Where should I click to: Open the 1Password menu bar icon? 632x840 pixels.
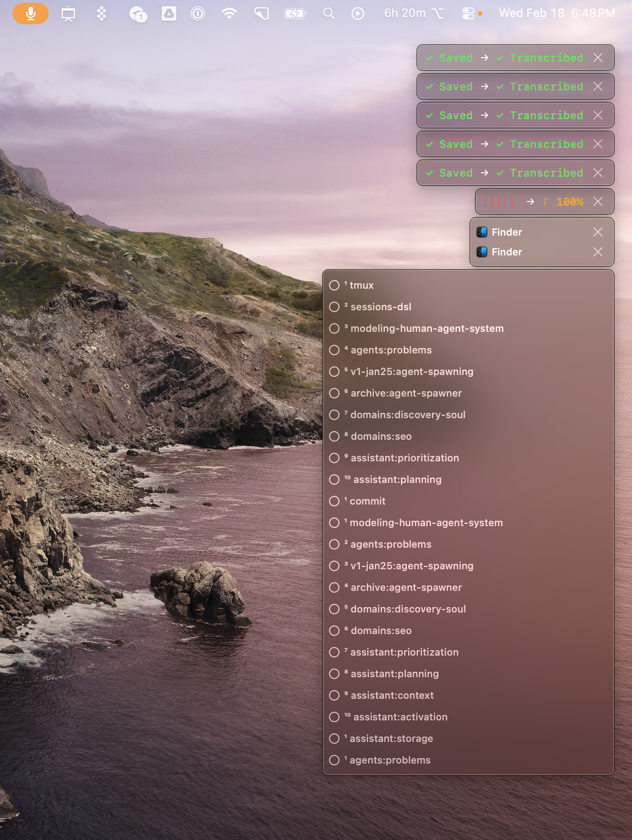pyautogui.click(x=198, y=13)
